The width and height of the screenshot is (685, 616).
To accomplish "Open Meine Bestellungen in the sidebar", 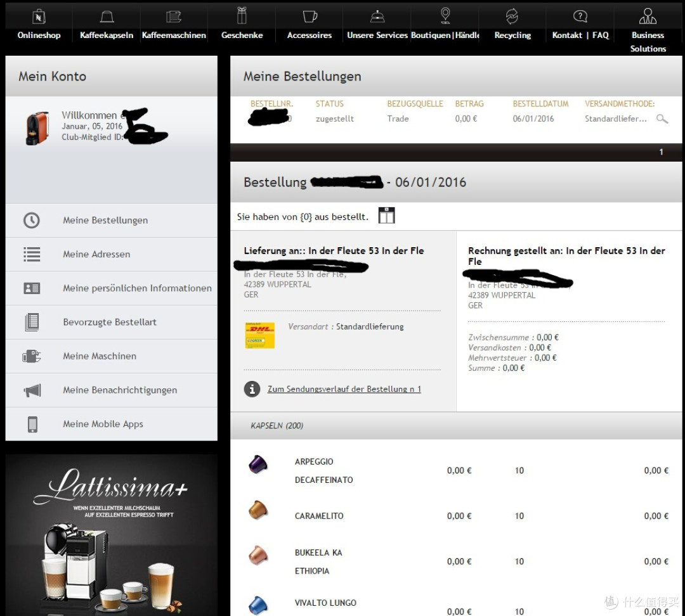I will click(x=112, y=220).
